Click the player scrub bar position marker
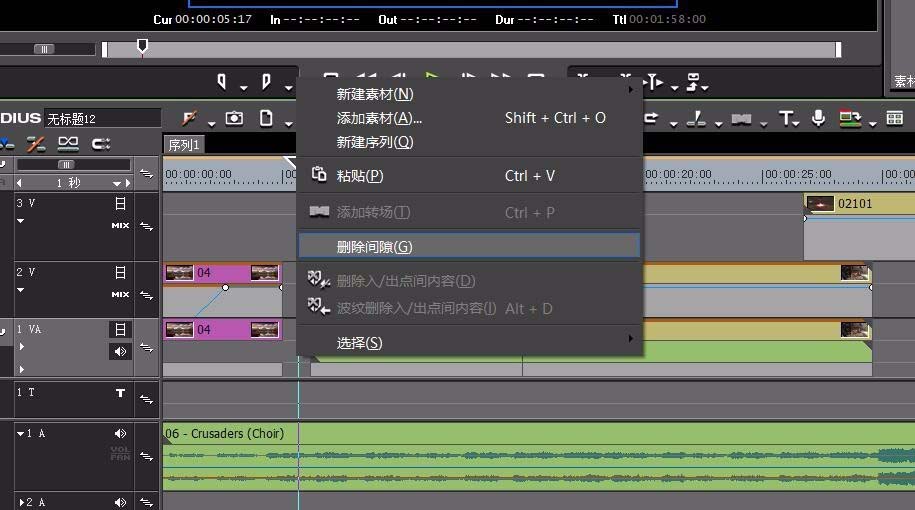915x510 pixels. [x=142, y=47]
